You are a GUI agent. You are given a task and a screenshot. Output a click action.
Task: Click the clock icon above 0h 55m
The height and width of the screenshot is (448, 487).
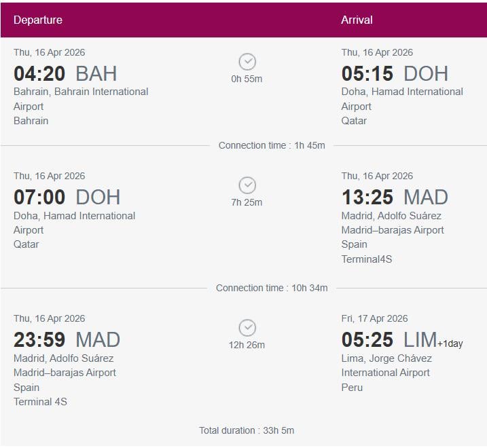pyautogui.click(x=247, y=62)
